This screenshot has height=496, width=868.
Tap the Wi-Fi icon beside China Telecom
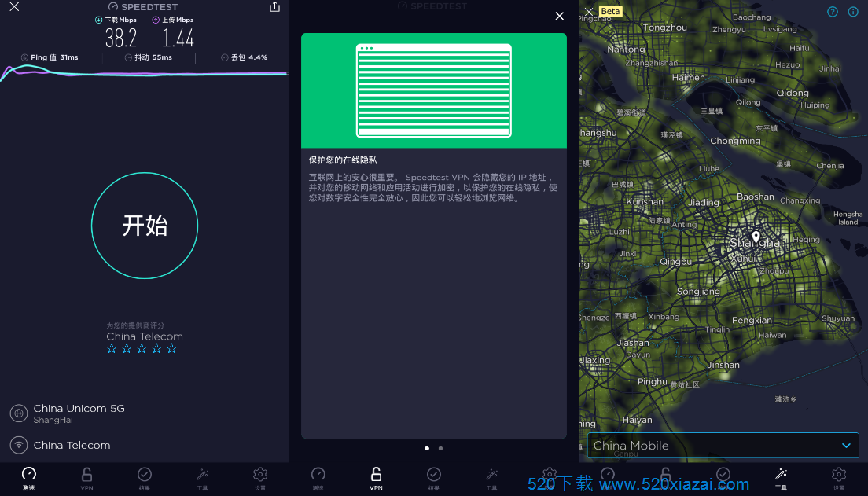click(19, 445)
